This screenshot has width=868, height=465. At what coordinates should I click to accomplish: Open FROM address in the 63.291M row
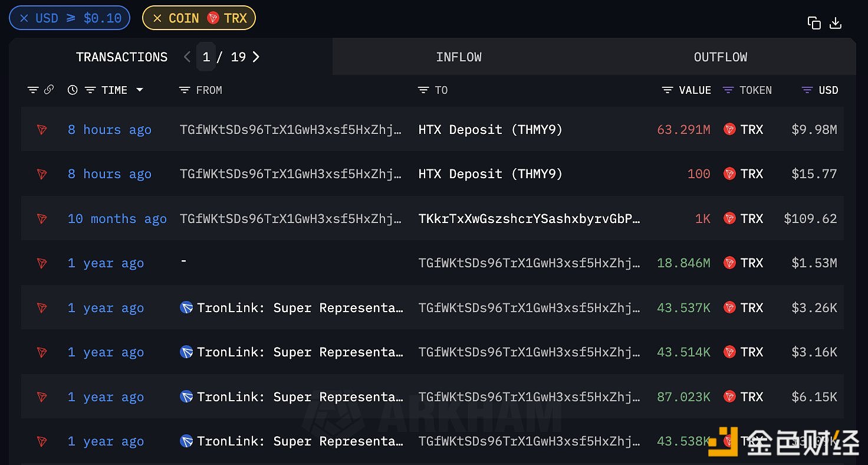(x=291, y=130)
